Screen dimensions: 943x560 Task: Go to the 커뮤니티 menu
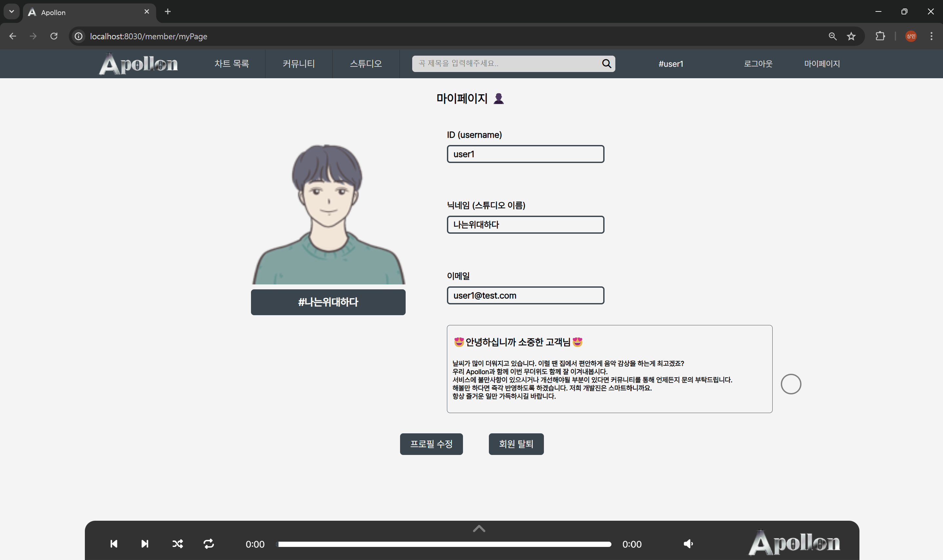pyautogui.click(x=298, y=64)
